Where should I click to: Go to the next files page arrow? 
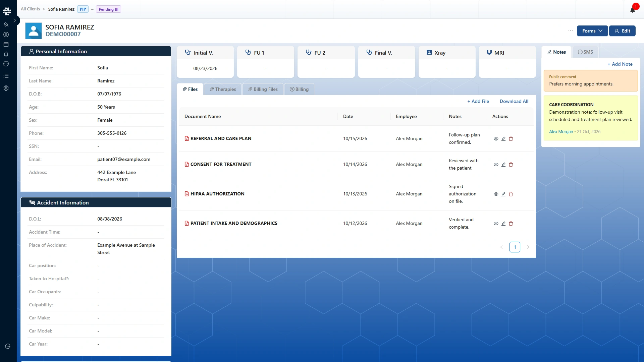[x=528, y=247]
